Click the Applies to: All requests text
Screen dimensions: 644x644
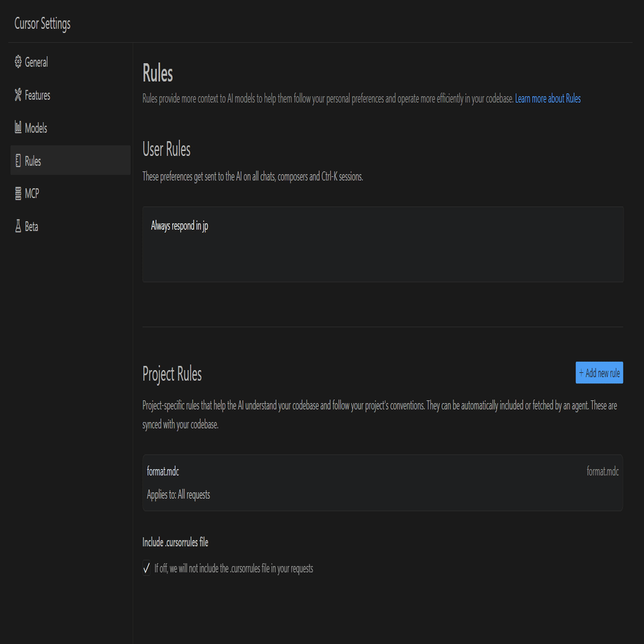(x=178, y=494)
